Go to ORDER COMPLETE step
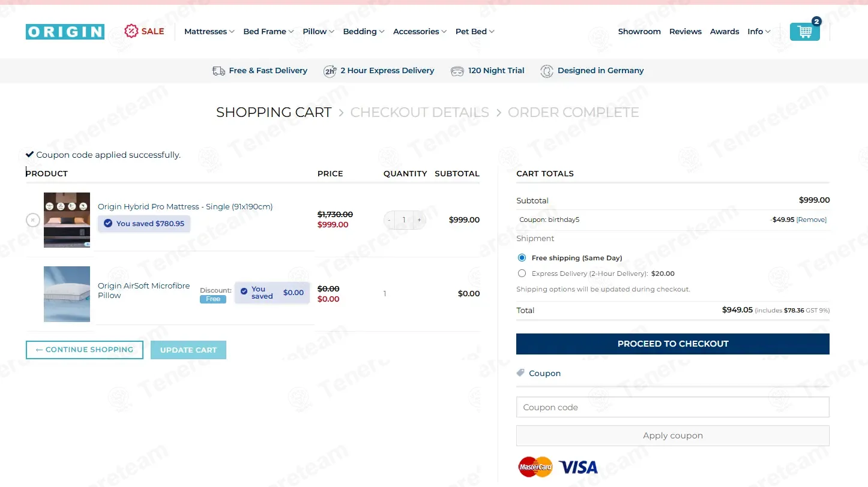The height and width of the screenshot is (487, 868). point(573,112)
